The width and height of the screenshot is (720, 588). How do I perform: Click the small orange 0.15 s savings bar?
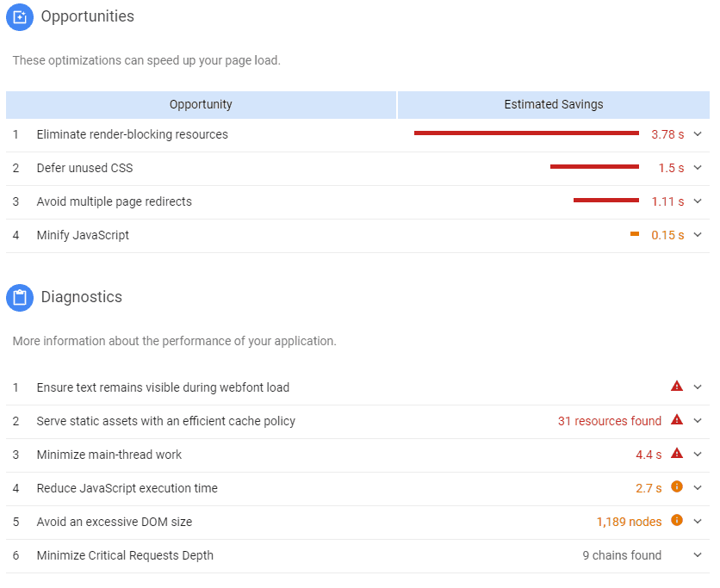tap(635, 234)
